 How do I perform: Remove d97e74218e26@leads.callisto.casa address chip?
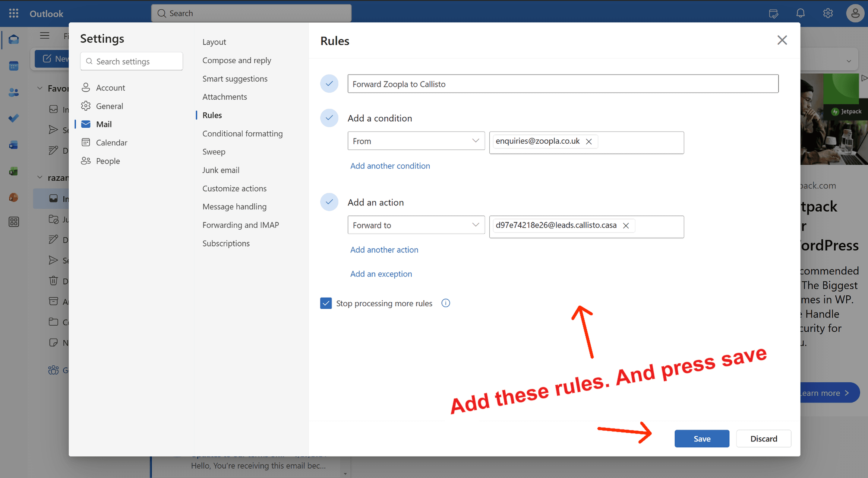pyautogui.click(x=626, y=225)
